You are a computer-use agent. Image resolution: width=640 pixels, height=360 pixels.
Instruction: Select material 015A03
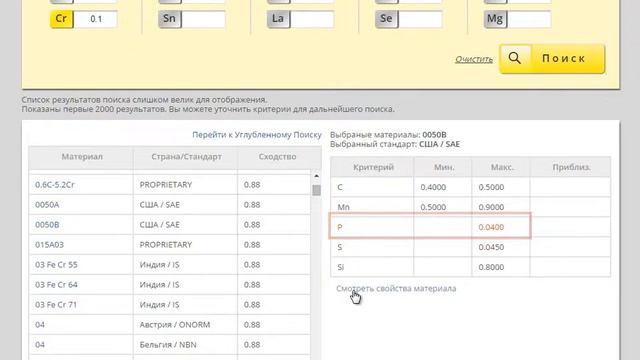point(49,245)
